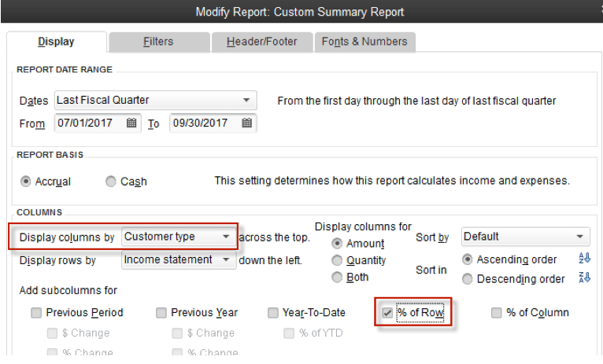Viewport: 603px width, 364px height.
Task: Open the From date calendar picker
Action: tap(131, 123)
